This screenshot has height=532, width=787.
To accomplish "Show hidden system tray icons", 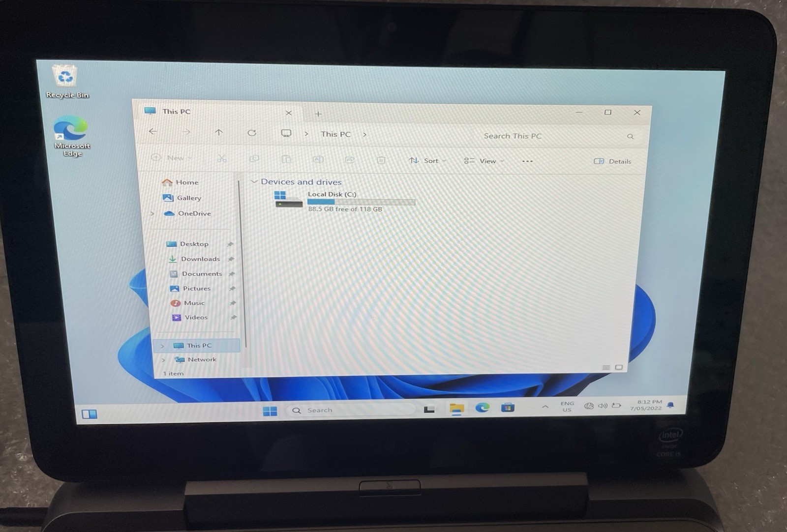I will coord(545,407).
